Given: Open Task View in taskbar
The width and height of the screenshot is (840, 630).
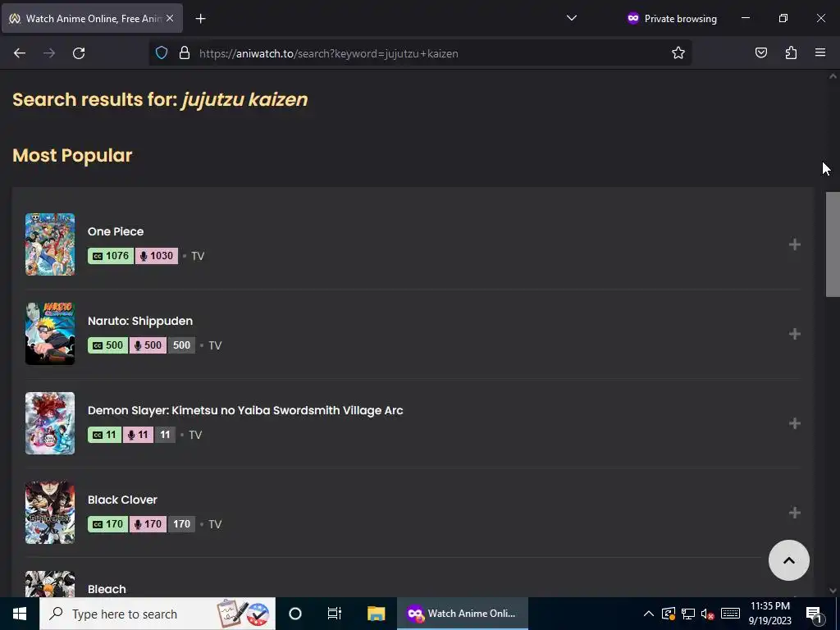Looking at the screenshot, I should 335,614.
